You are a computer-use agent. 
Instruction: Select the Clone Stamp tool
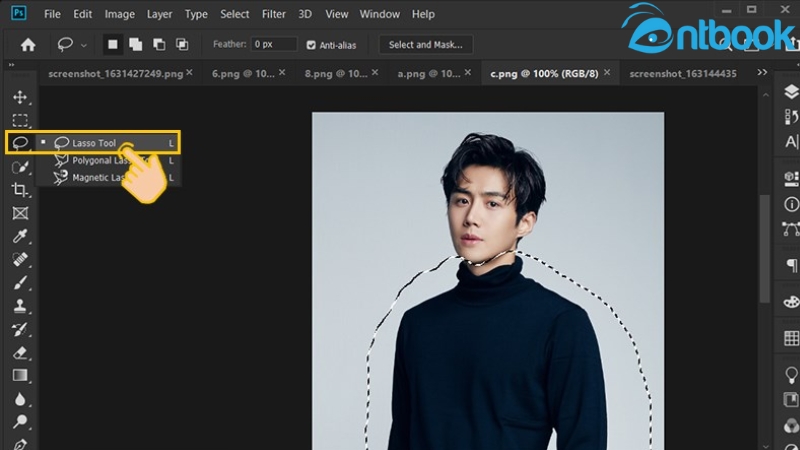pyautogui.click(x=20, y=306)
